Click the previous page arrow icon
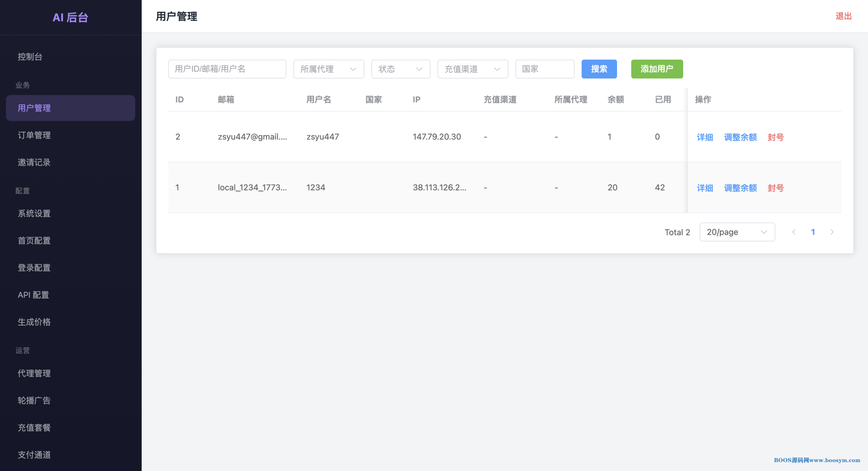 click(794, 232)
